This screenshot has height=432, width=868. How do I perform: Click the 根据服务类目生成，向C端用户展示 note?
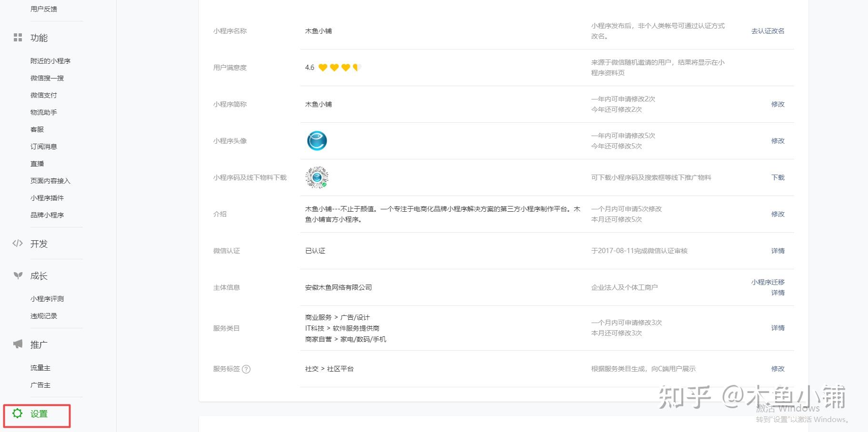coord(643,369)
